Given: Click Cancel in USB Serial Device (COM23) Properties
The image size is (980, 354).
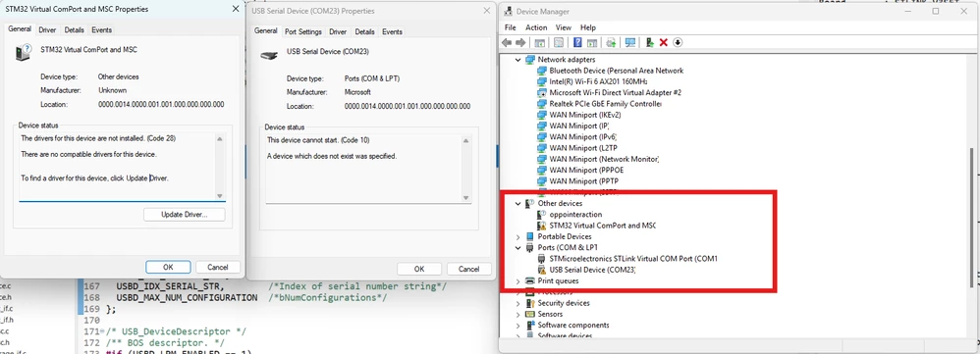Looking at the screenshot, I should (x=468, y=269).
